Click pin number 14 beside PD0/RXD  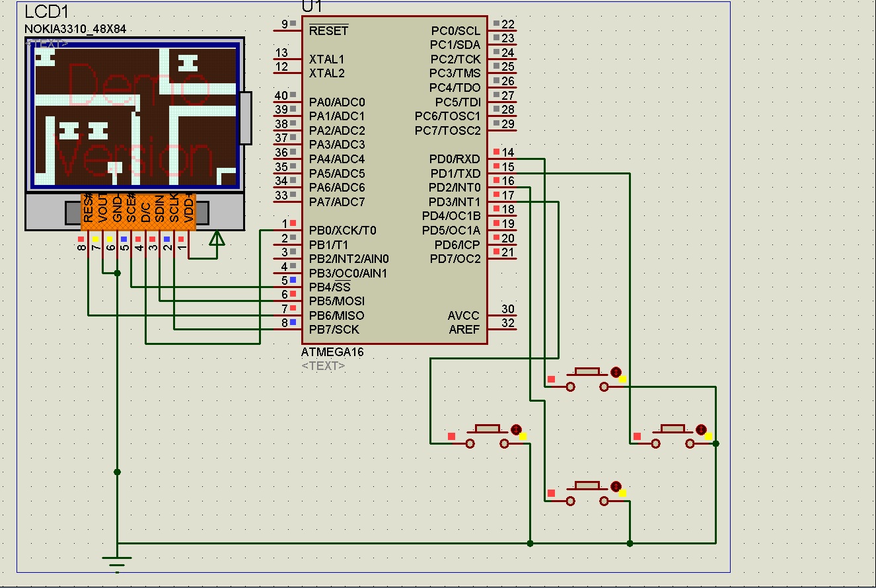508,153
